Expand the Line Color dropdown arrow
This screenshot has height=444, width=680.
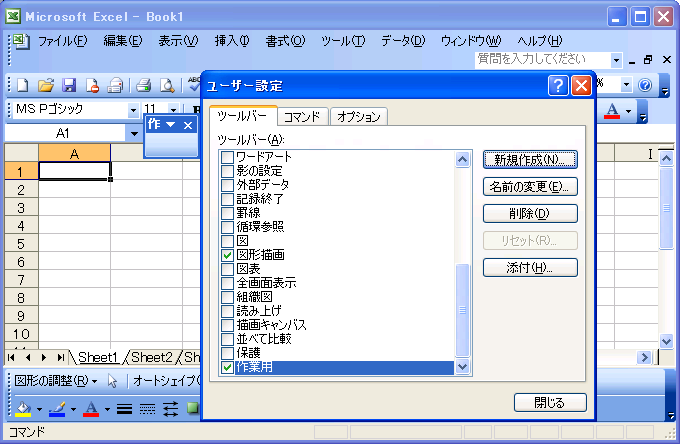(x=73, y=409)
